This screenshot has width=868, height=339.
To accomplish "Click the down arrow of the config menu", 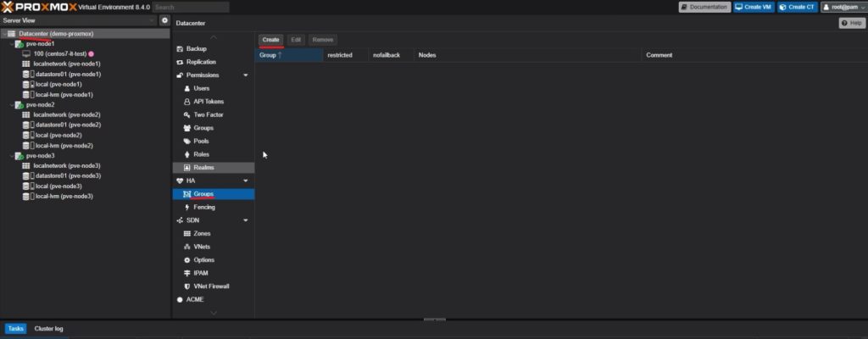I will 214,313.
